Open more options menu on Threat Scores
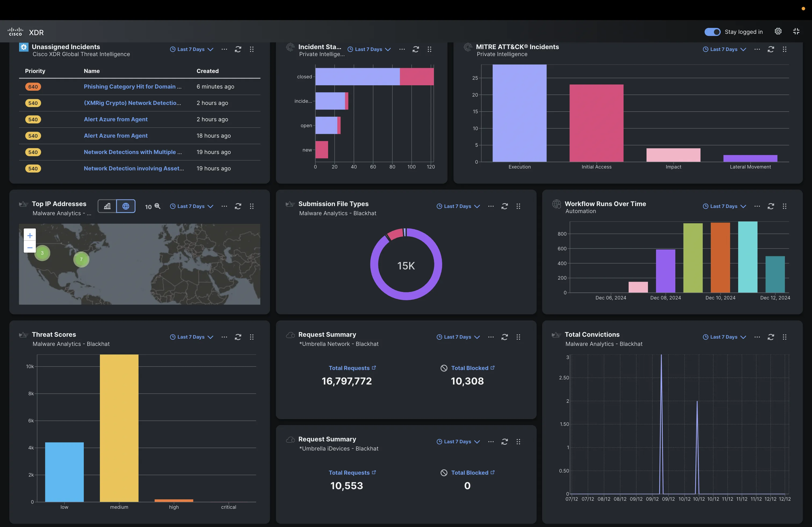 224,337
